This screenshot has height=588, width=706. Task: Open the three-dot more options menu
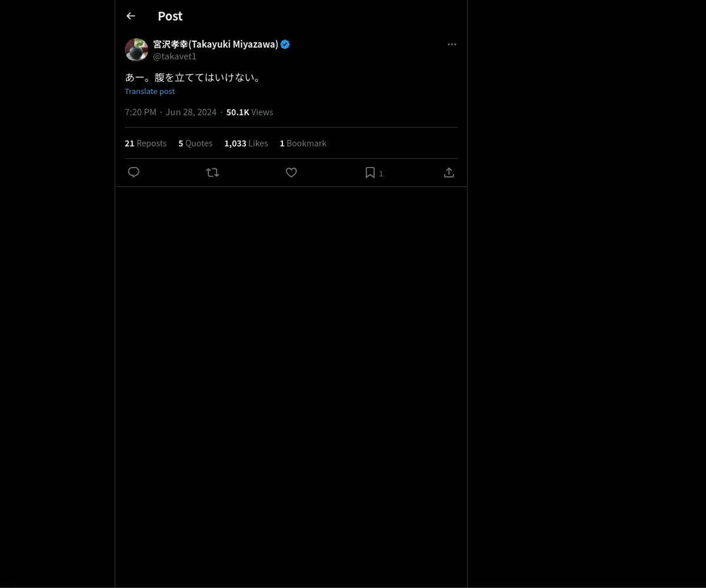pyautogui.click(x=452, y=44)
